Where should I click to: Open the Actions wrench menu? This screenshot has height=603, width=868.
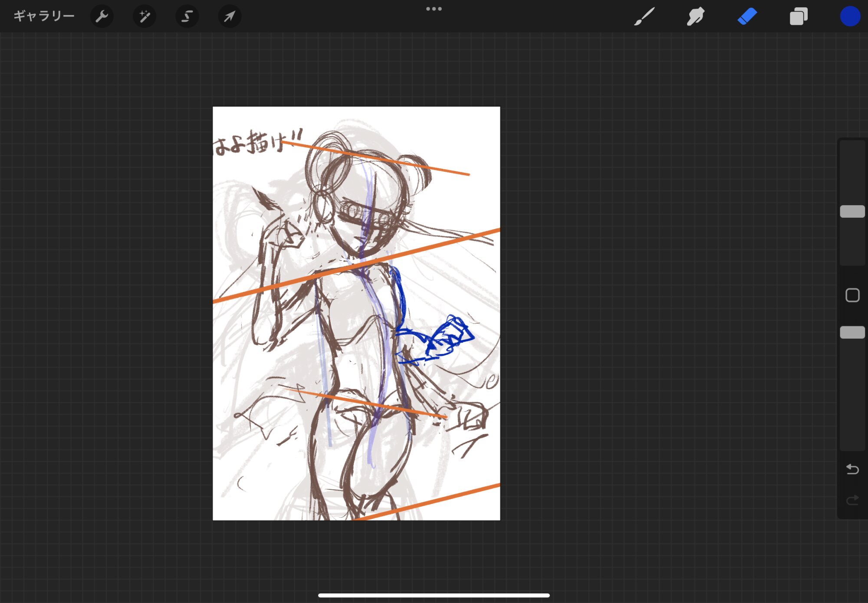pos(102,16)
